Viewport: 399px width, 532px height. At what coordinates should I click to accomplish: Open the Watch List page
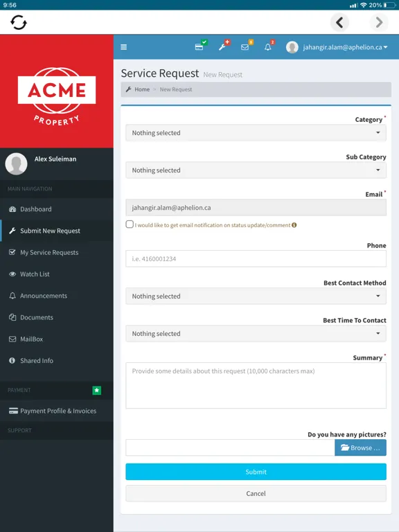[x=57, y=274]
